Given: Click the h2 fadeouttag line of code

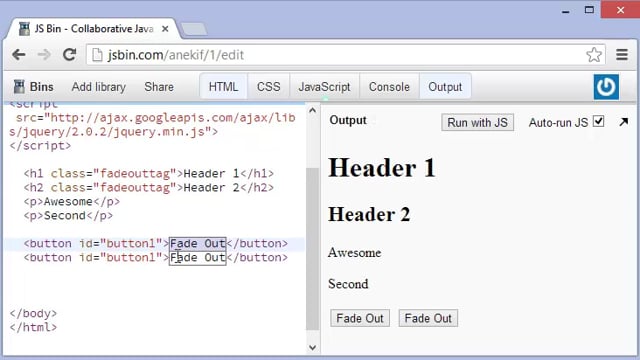Looking at the screenshot, I should click(x=149, y=187).
